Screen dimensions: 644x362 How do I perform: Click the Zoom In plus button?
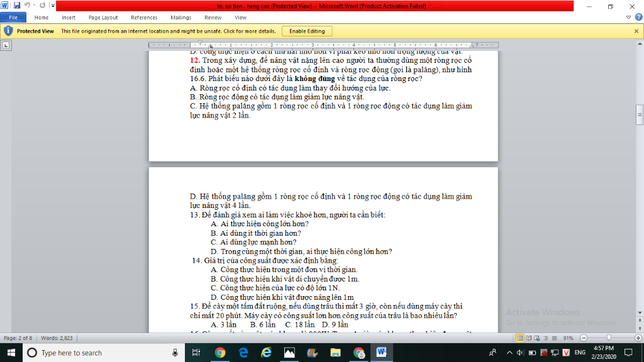638,338
